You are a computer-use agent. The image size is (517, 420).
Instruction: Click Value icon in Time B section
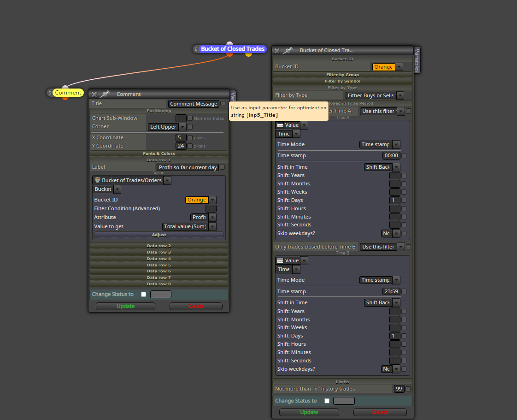click(281, 260)
